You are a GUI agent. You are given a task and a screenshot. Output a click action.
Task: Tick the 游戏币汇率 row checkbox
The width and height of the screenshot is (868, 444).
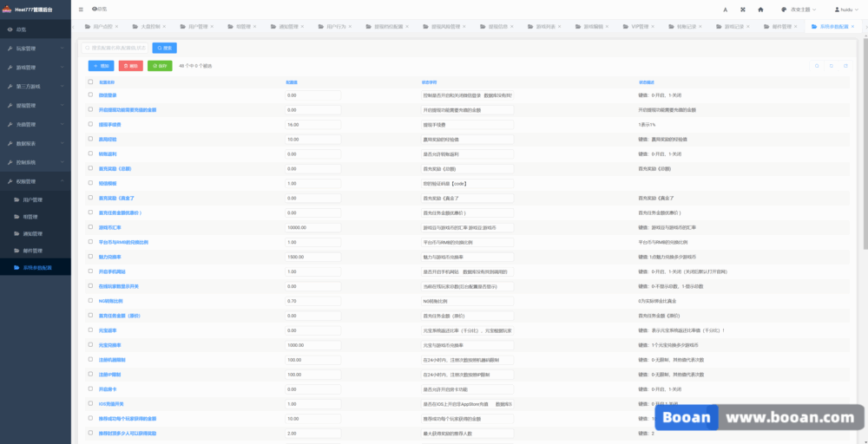coord(90,227)
